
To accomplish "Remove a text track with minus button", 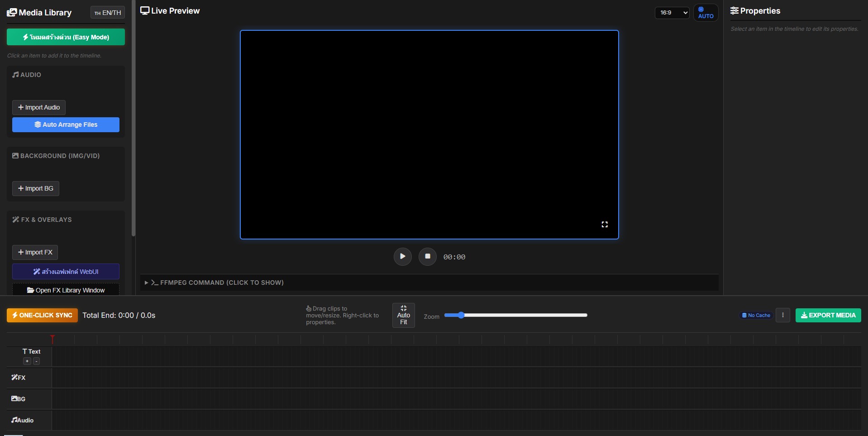I will click(37, 361).
